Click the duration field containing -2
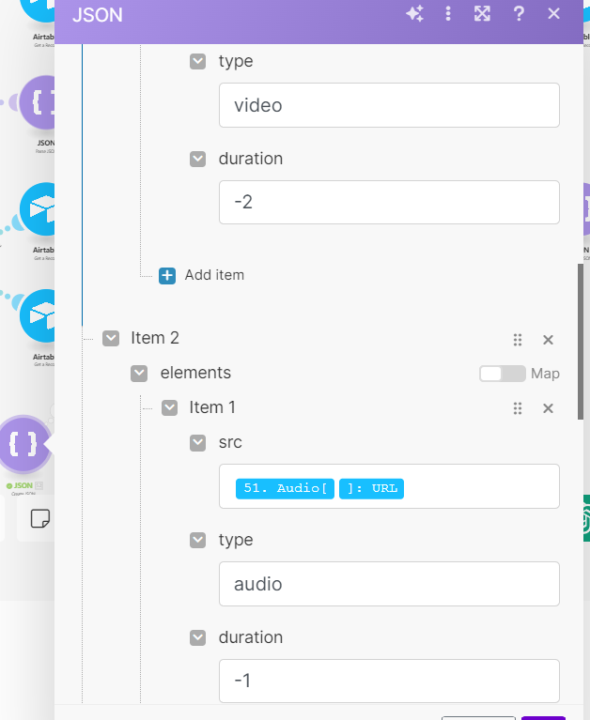 coord(389,202)
